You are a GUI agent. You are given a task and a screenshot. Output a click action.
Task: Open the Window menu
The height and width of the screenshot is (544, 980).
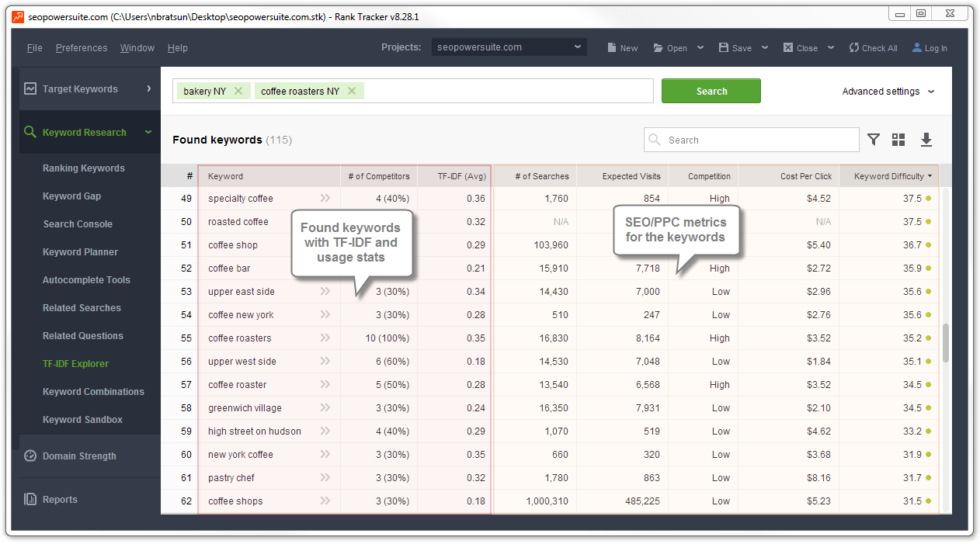coord(137,48)
